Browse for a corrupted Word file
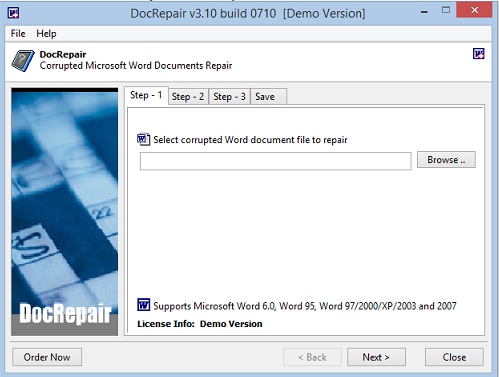 pyautogui.click(x=446, y=160)
